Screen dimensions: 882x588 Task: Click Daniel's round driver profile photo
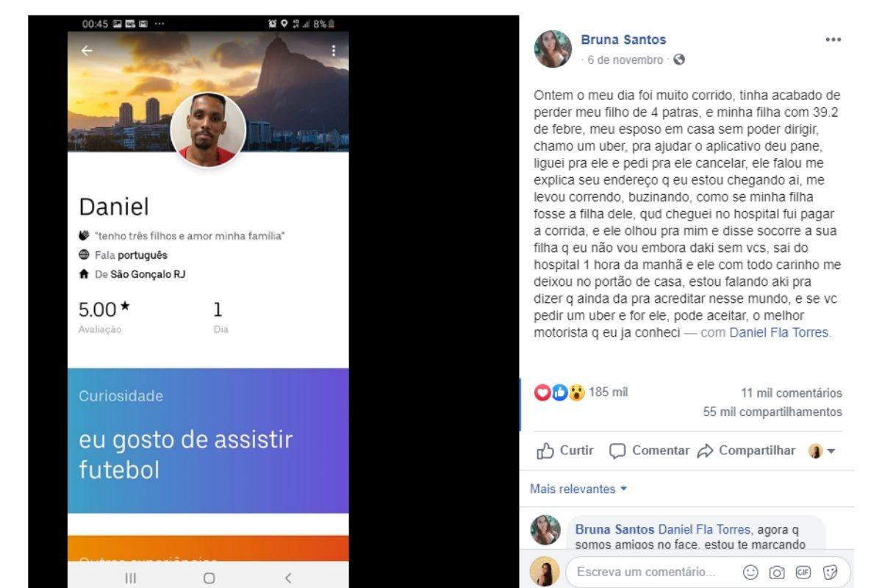pyautogui.click(x=208, y=129)
